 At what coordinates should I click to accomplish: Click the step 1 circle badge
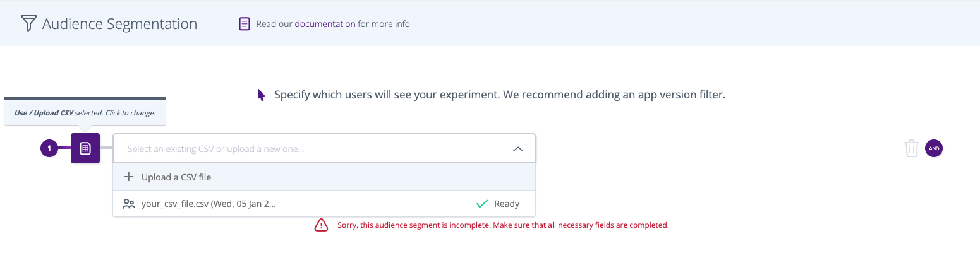[x=49, y=149]
